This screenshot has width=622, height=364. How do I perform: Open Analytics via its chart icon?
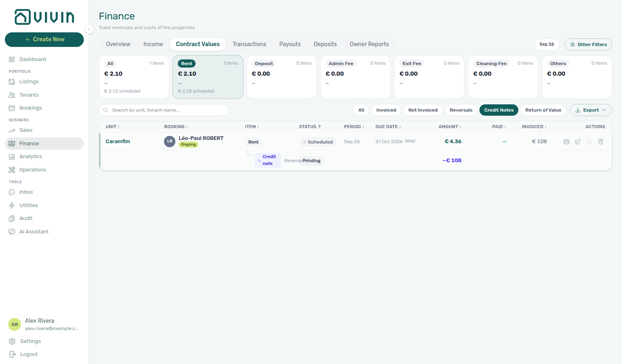coord(12,157)
